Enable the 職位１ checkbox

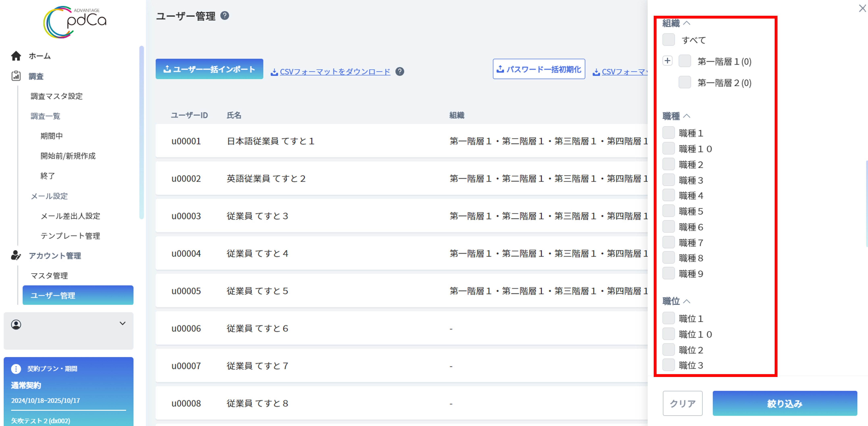click(x=668, y=318)
